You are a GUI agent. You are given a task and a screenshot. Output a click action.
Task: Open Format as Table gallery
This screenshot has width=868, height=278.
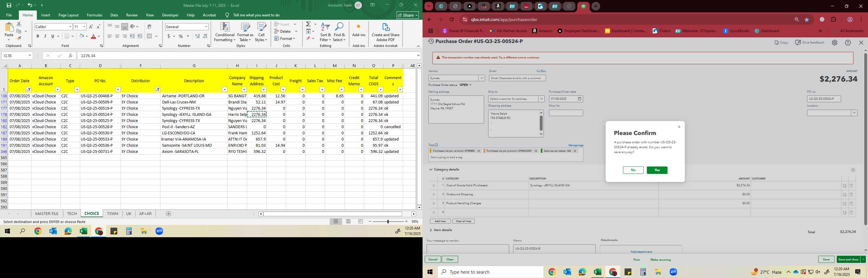pos(245,32)
